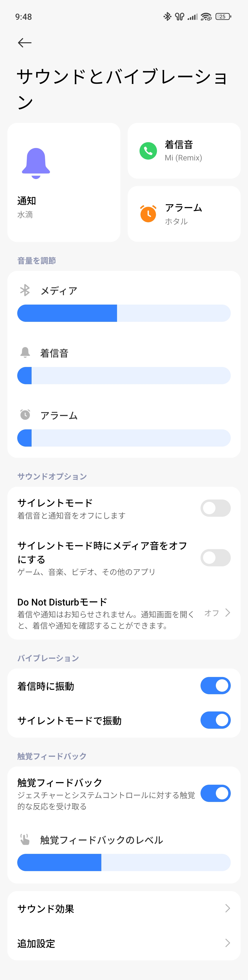The height and width of the screenshot is (980, 248).
Task: Toggle サイレントモード時にメディア音をオフにする switch
Action: tap(215, 558)
